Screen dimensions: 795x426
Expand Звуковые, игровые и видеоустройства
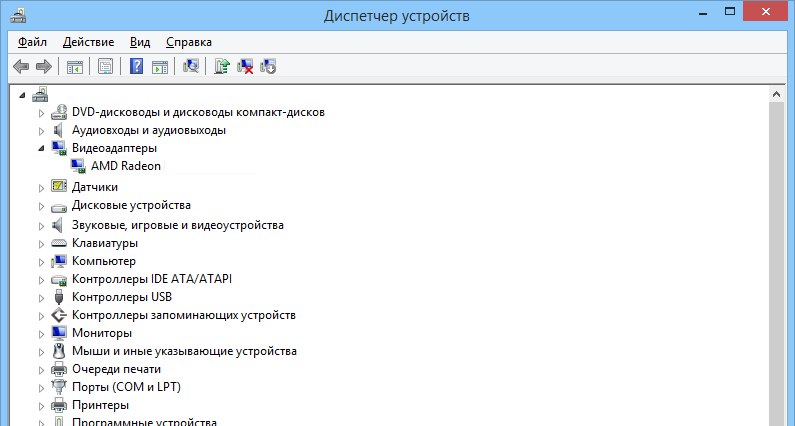(42, 226)
